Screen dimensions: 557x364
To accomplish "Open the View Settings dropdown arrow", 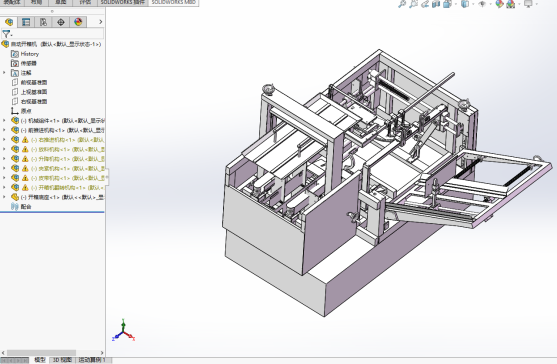I will click(536, 4).
